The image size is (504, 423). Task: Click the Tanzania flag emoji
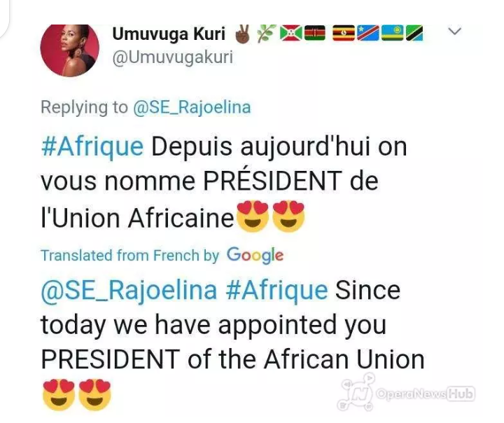(414, 33)
